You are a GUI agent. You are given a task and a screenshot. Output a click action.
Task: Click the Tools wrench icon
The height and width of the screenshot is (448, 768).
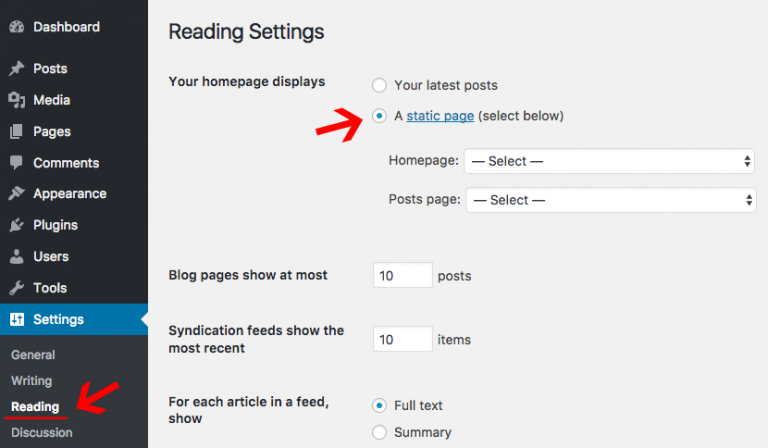click(x=17, y=288)
